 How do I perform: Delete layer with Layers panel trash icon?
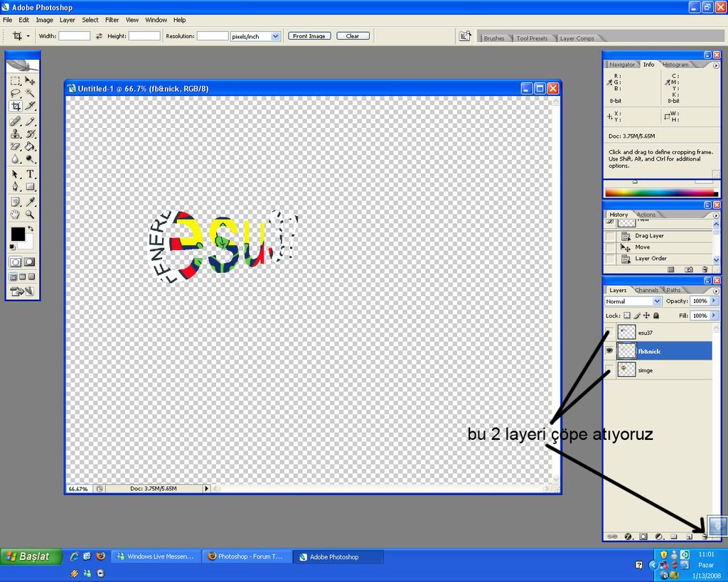click(705, 537)
